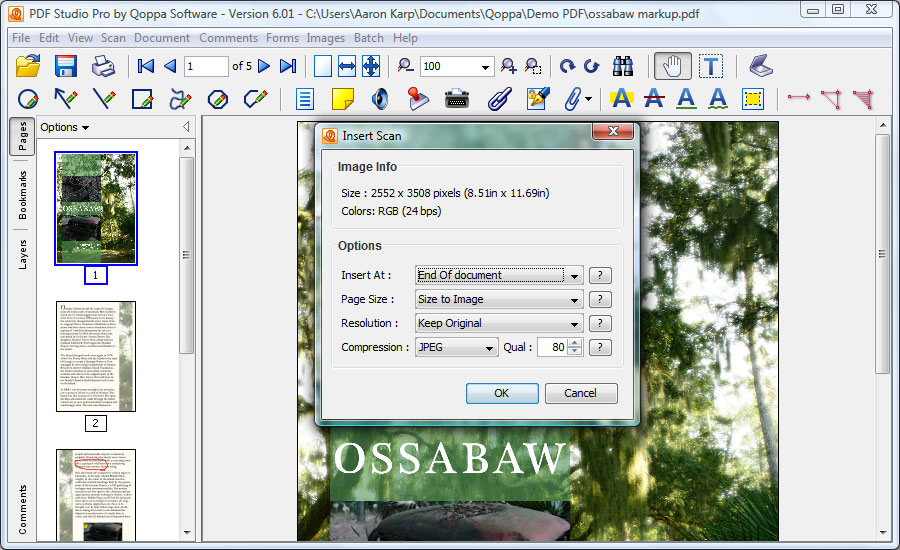The height and width of the screenshot is (550, 900).
Task: Collapse the Pages panel arrow
Action: (x=186, y=126)
